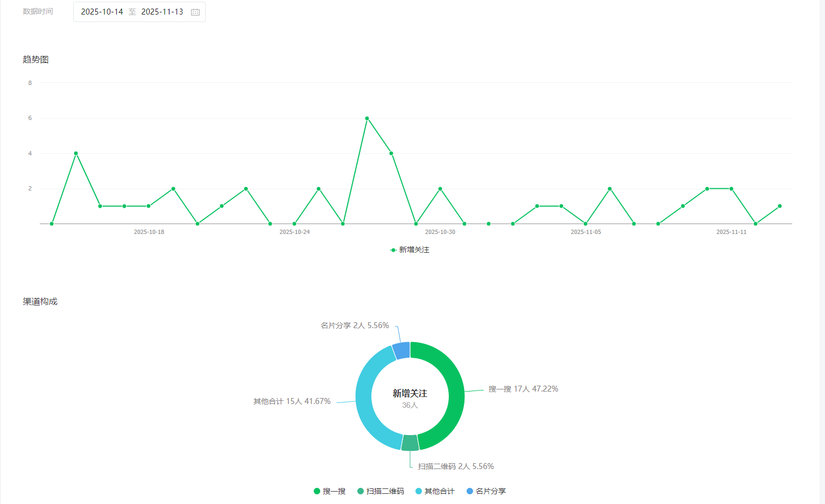Select the teal 扫描二维码 donut segment
Screen dimensions: 825x504
410,443
